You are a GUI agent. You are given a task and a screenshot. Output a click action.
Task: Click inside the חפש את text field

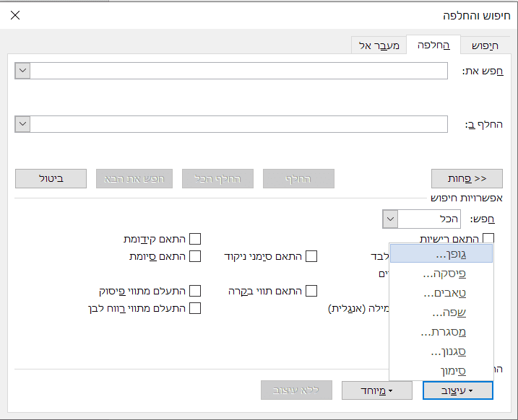[x=238, y=71]
